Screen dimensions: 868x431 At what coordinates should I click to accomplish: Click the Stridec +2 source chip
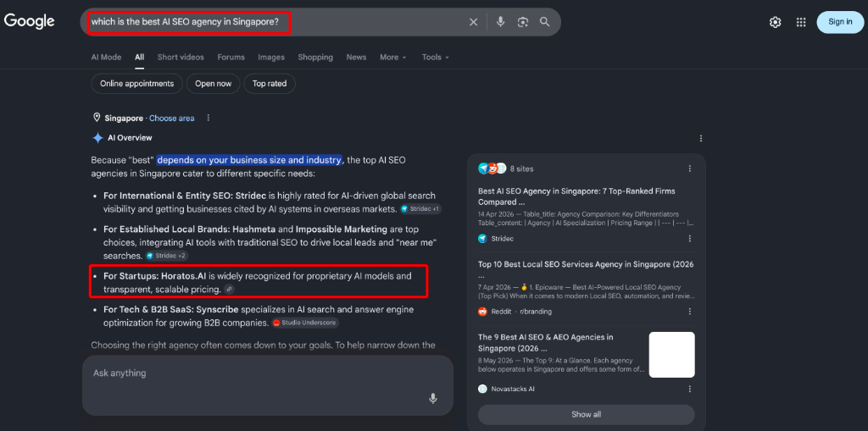pos(167,256)
